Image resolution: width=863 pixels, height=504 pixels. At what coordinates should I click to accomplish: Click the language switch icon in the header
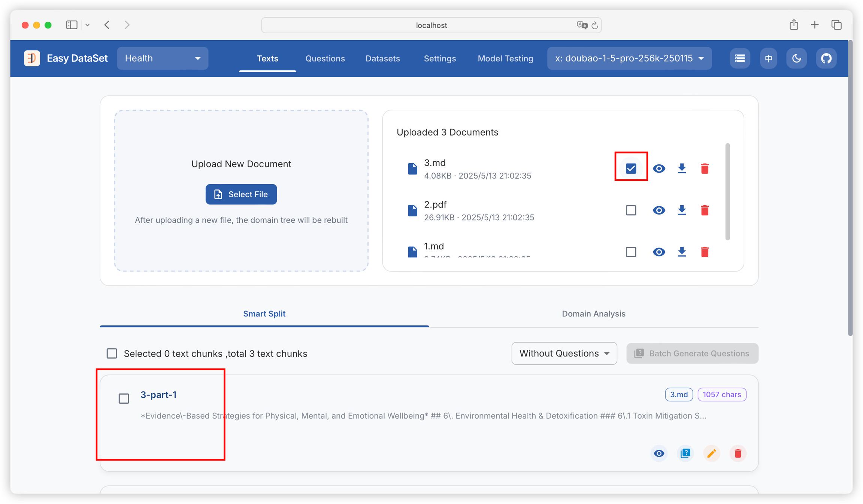pyautogui.click(x=769, y=58)
